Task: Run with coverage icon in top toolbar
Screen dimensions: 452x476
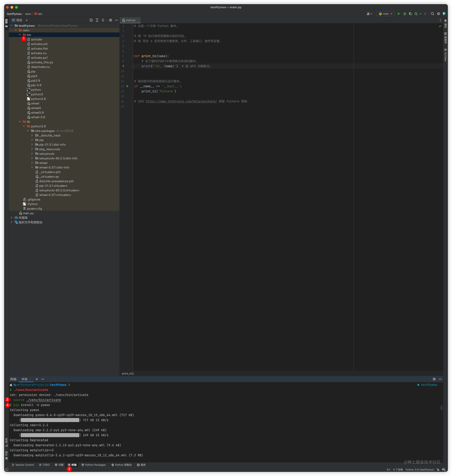Action: pyautogui.click(x=410, y=14)
